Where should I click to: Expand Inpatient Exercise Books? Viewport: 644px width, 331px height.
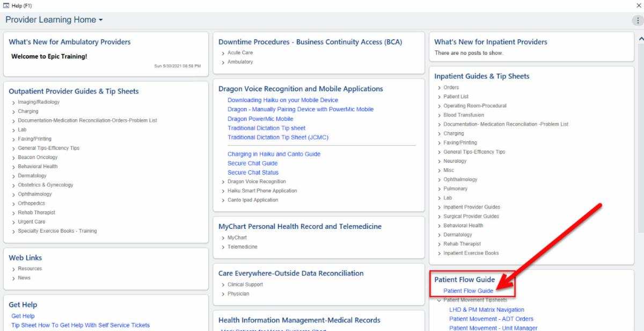(x=471, y=253)
